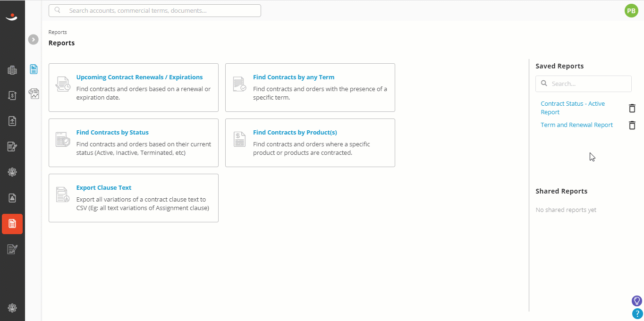Click the 'No shared reports yet' text
The width and height of the screenshot is (644, 321).
point(566,210)
